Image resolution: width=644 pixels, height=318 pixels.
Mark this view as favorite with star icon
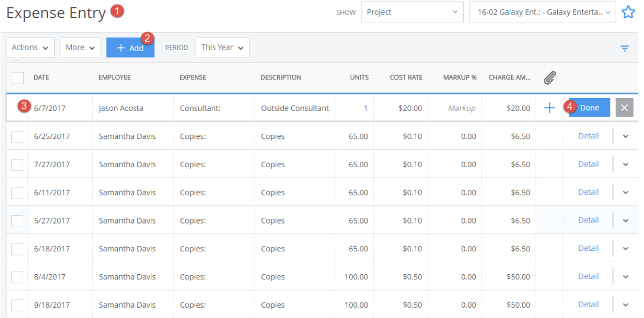(628, 12)
